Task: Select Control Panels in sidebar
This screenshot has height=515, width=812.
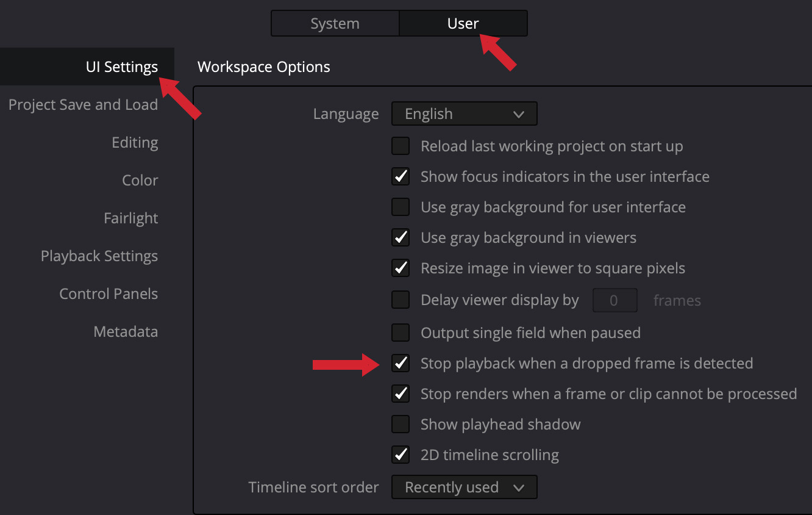Action: coord(109,294)
